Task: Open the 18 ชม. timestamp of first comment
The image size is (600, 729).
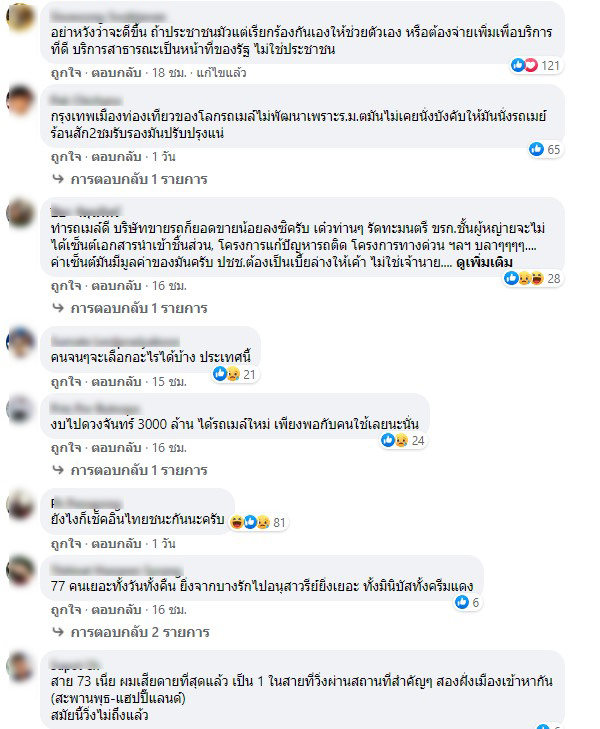Action: coord(169,73)
